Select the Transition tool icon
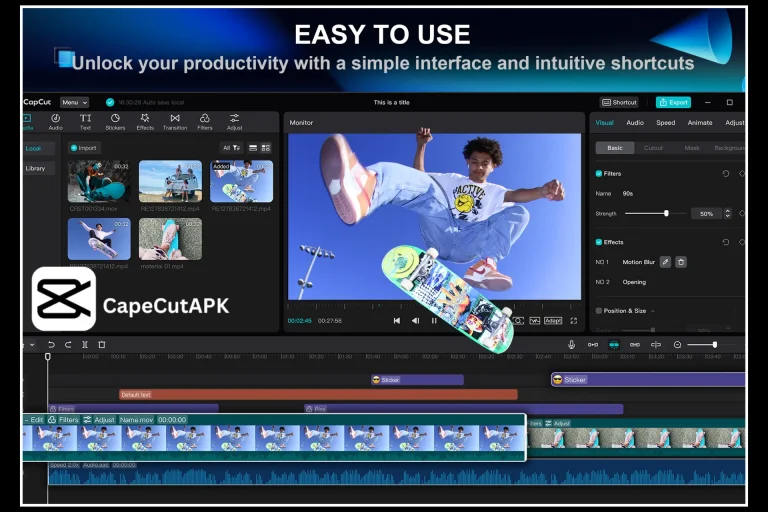Image resolution: width=768 pixels, height=512 pixels. click(x=175, y=122)
